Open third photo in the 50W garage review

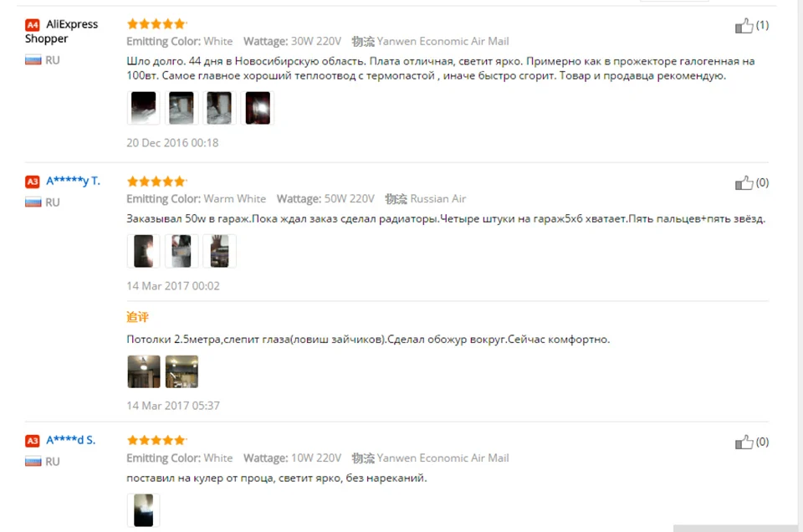219,251
